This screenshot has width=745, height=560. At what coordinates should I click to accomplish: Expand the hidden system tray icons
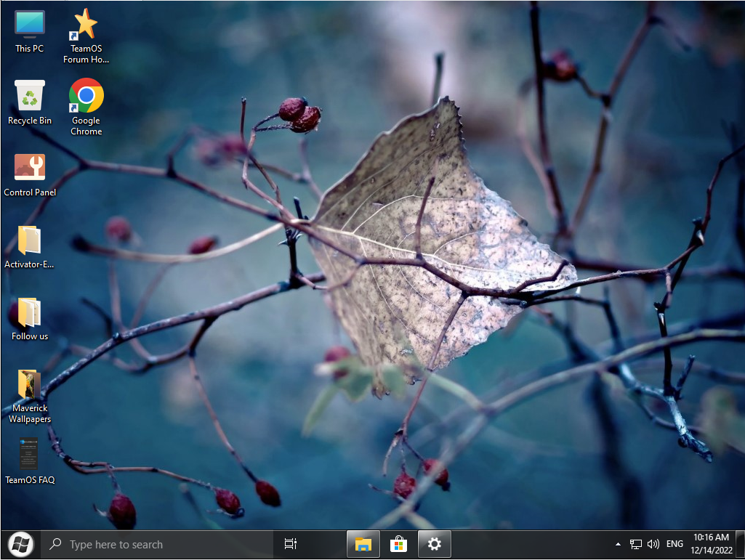click(x=618, y=544)
